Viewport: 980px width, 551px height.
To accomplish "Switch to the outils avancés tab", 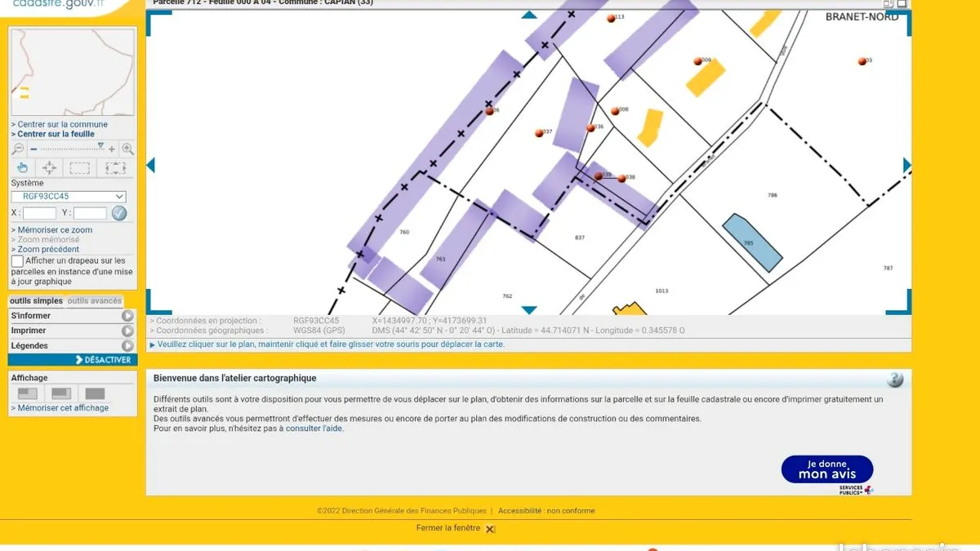I will point(94,301).
